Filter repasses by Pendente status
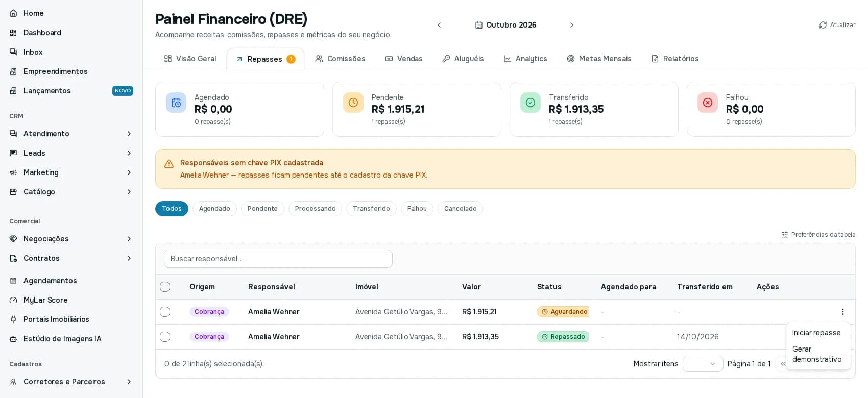Image resolution: width=868 pixels, height=398 pixels. click(262, 209)
